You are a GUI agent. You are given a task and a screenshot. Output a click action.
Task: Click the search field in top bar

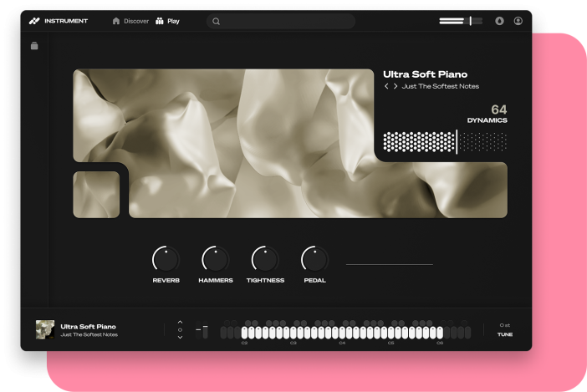point(281,21)
